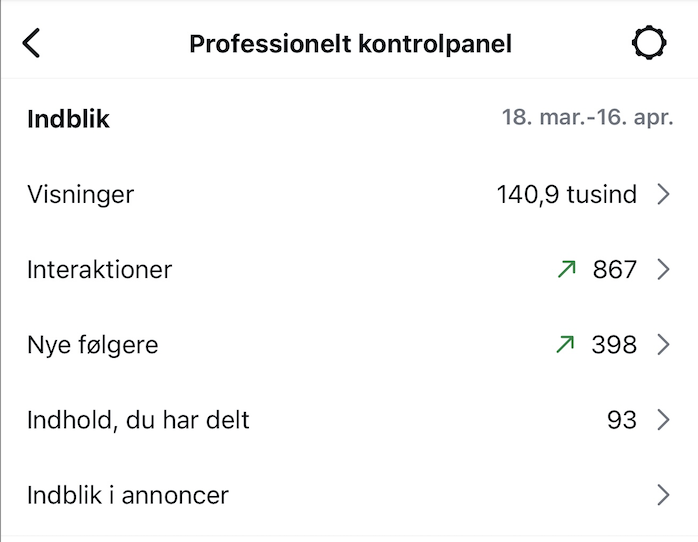This screenshot has height=542, width=698.
Task: Click green trend arrow beside Interaktioner count
Action: (567, 269)
